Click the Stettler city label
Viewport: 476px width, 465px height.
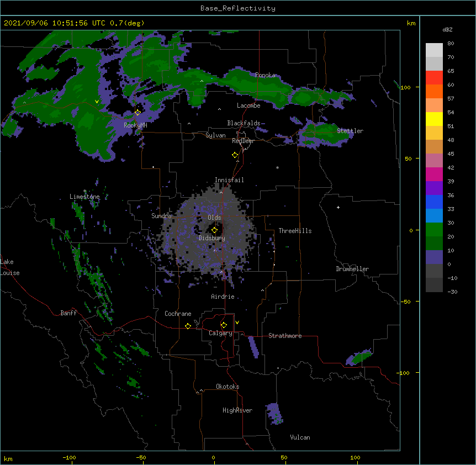click(350, 131)
